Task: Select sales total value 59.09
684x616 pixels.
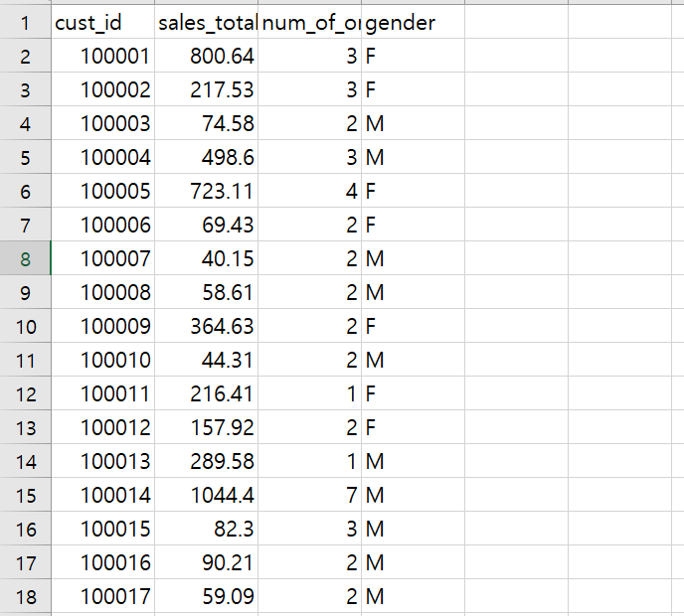Action: point(207,596)
